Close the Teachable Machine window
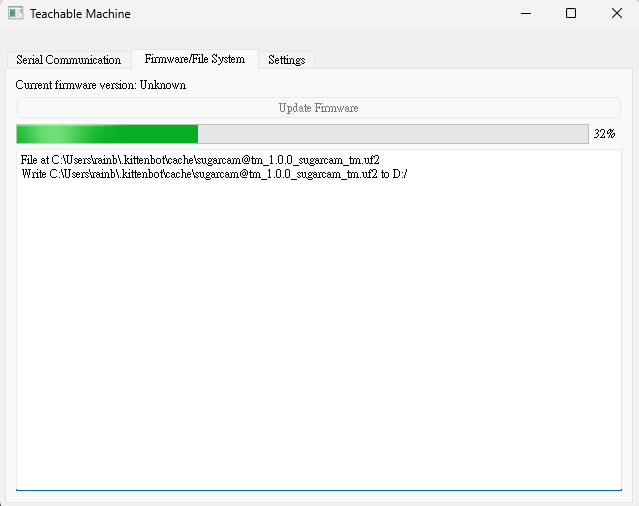 pyautogui.click(x=617, y=13)
